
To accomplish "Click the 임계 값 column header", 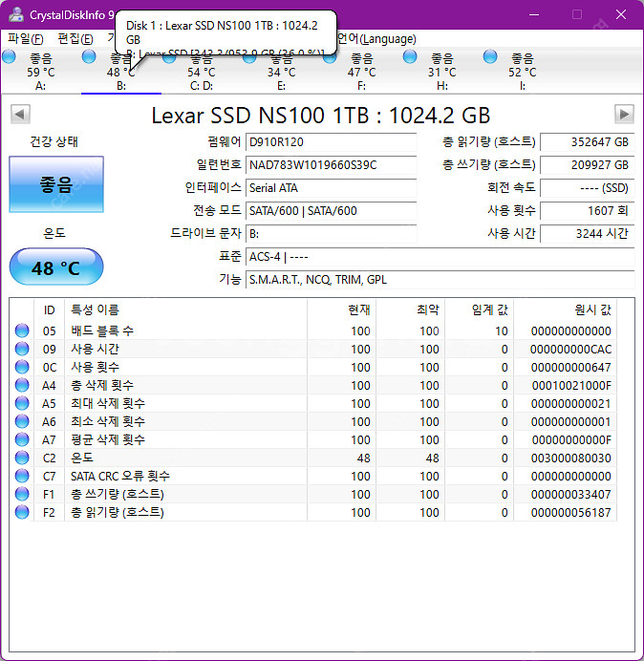I will coord(480,309).
